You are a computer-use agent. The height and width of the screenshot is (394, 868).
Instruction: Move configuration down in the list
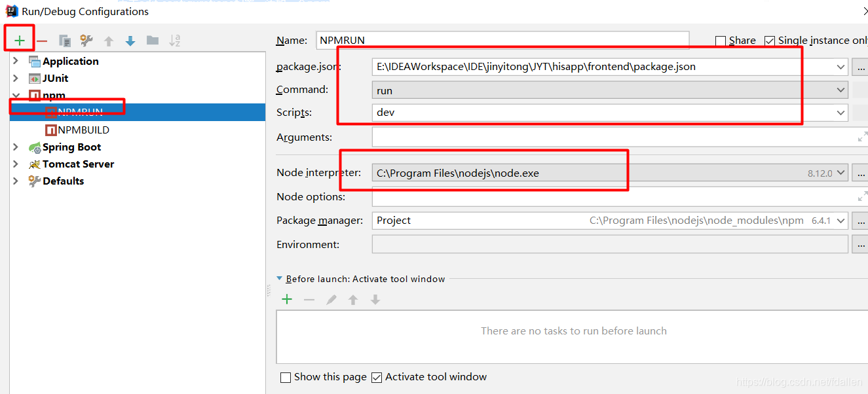click(130, 41)
